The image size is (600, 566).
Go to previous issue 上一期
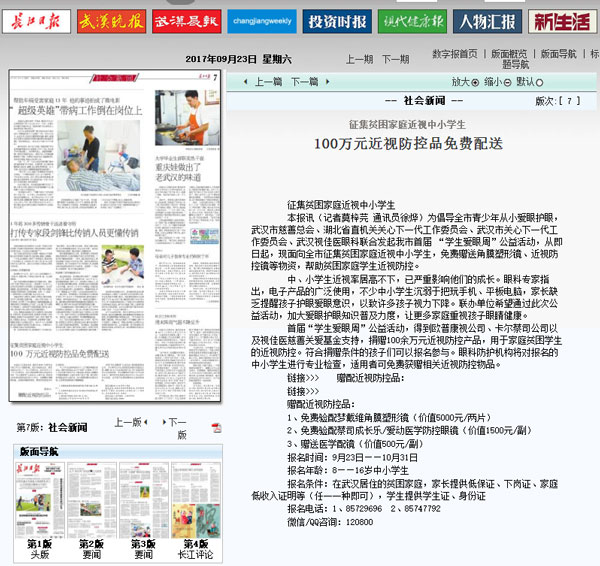(359, 59)
